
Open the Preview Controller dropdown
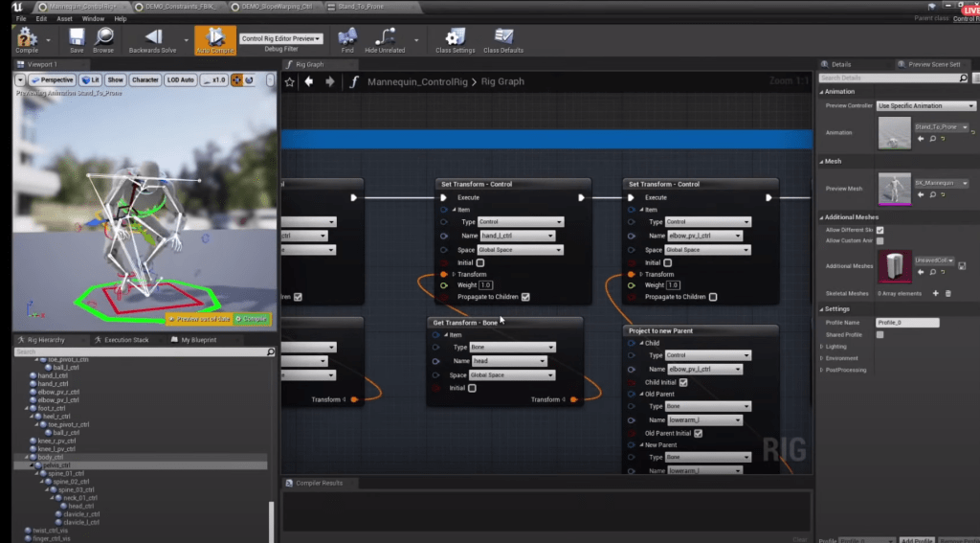[925, 105]
